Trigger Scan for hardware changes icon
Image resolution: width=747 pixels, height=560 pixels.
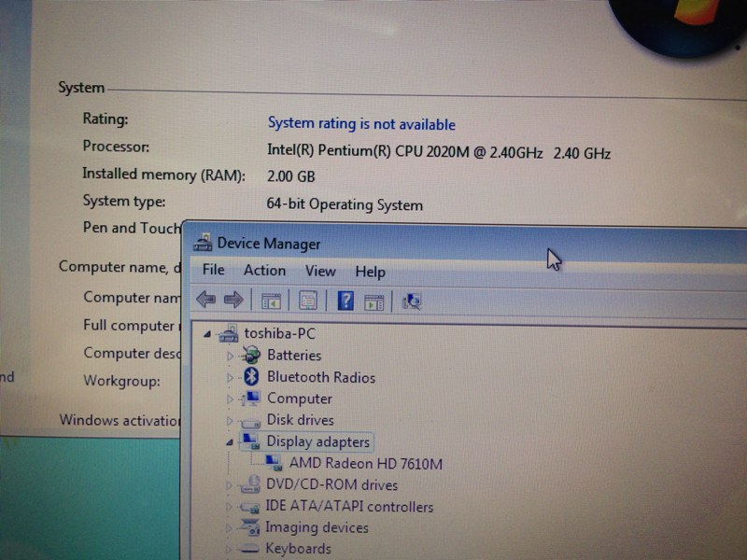point(413,300)
